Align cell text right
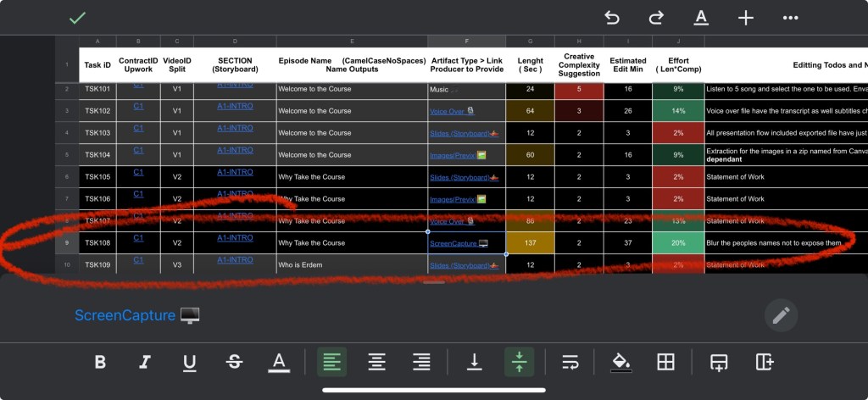868x400 pixels. coord(421,362)
